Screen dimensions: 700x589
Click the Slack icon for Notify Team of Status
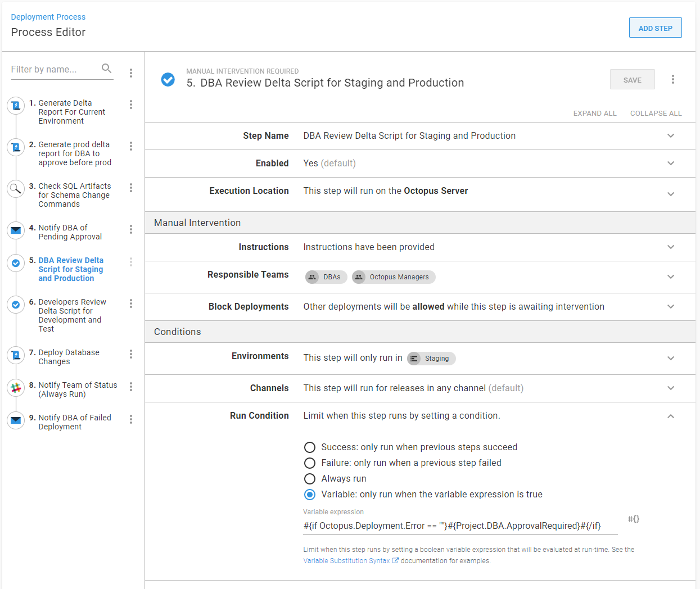coord(16,387)
